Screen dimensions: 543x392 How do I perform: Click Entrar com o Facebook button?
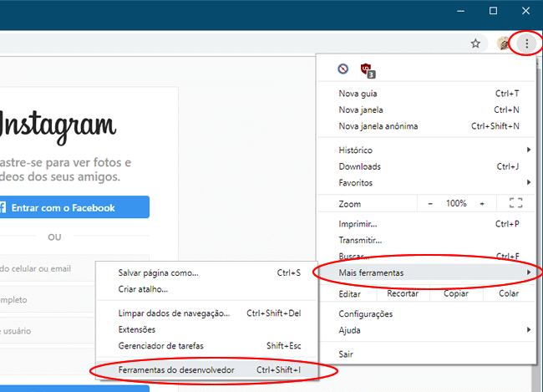point(74,207)
